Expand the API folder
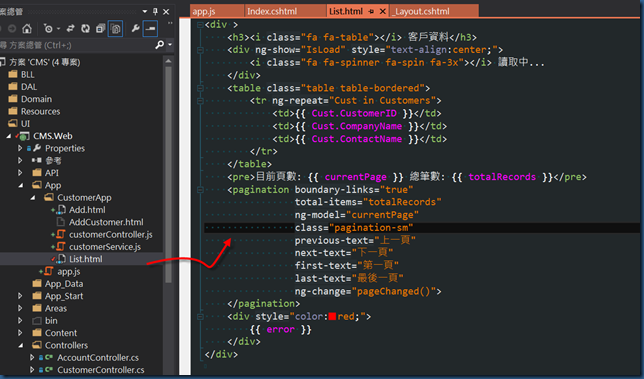The height and width of the screenshot is (379, 644). [x=20, y=173]
